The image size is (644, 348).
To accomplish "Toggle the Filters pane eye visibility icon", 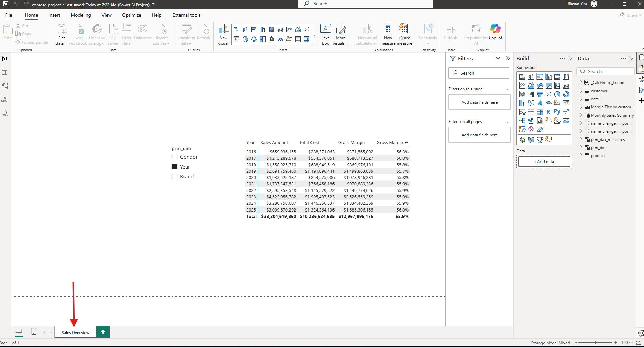I will click(x=498, y=58).
